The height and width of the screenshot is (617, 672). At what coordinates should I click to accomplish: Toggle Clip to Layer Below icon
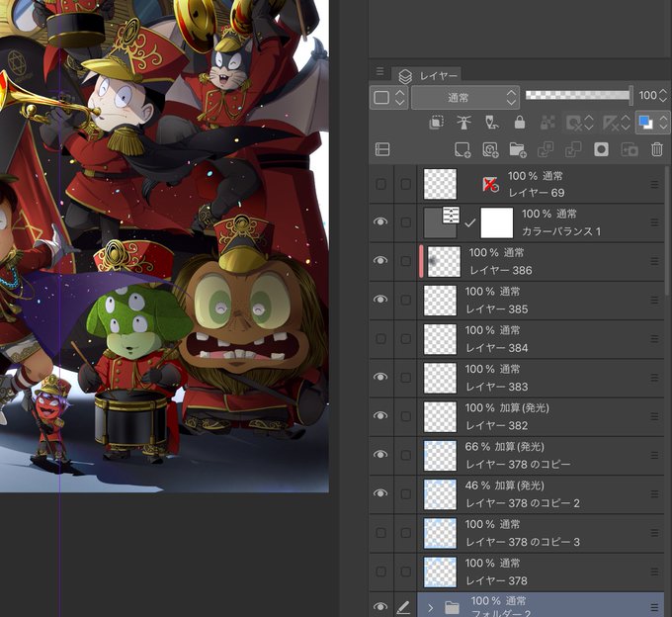(x=436, y=123)
